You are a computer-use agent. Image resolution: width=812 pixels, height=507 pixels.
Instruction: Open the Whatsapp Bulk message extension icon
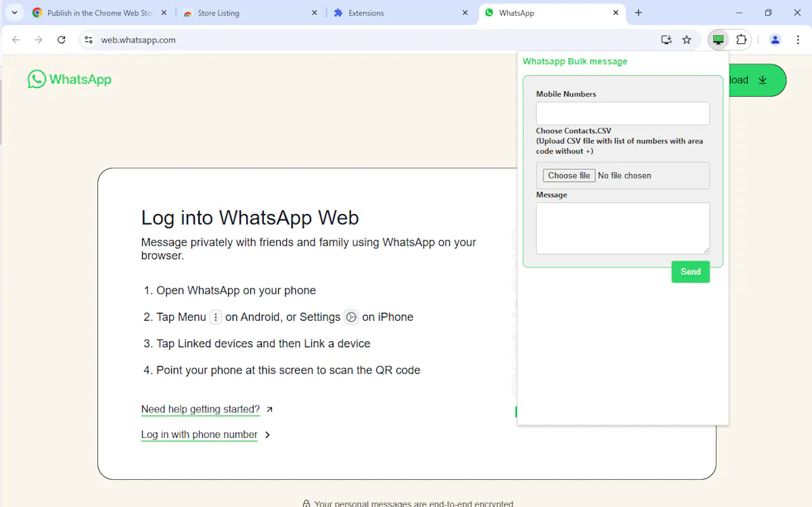click(719, 40)
